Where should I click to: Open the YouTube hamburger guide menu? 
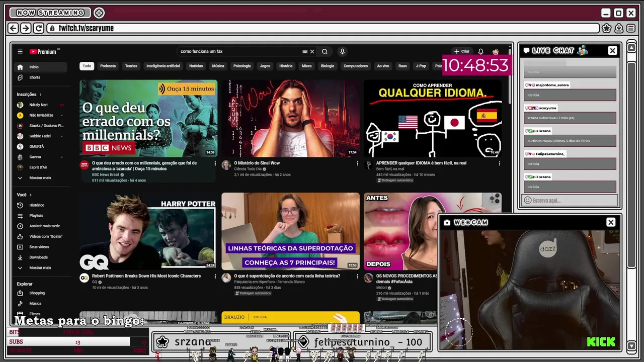pyautogui.click(x=20, y=51)
